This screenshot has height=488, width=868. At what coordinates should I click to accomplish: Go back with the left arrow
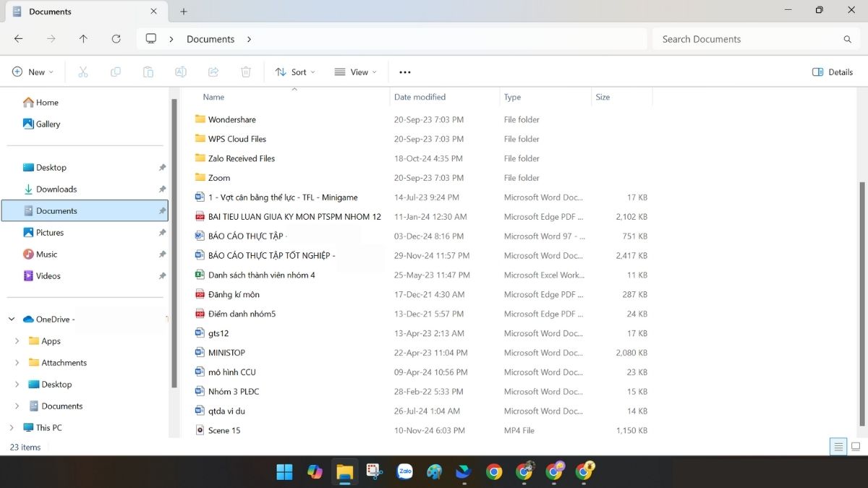point(19,39)
